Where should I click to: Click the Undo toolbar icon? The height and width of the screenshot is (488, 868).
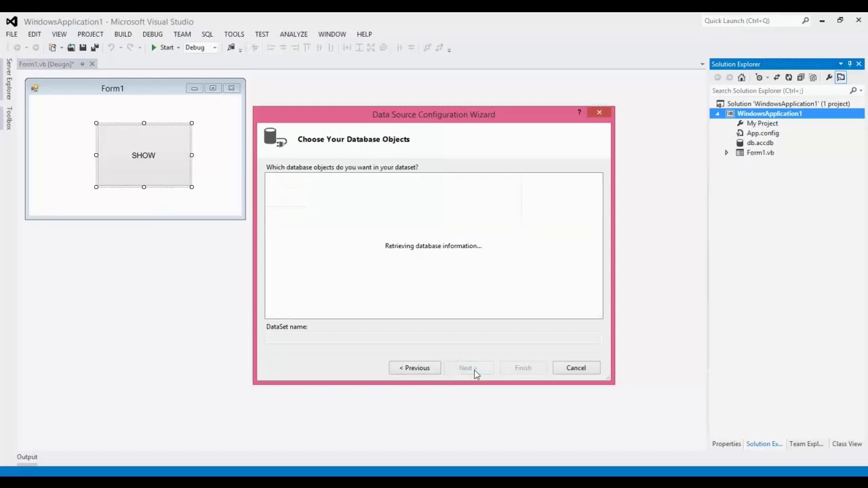[x=111, y=47]
